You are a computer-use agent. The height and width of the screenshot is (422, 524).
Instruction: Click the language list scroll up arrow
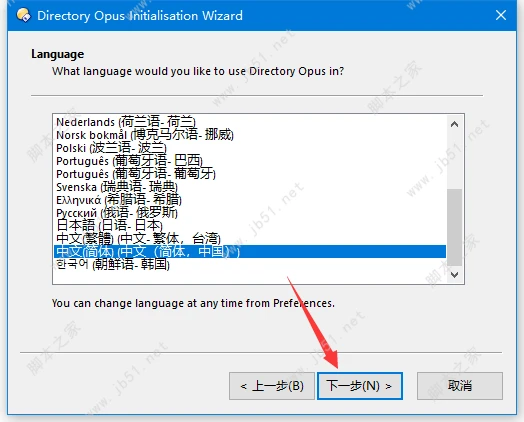[454, 124]
